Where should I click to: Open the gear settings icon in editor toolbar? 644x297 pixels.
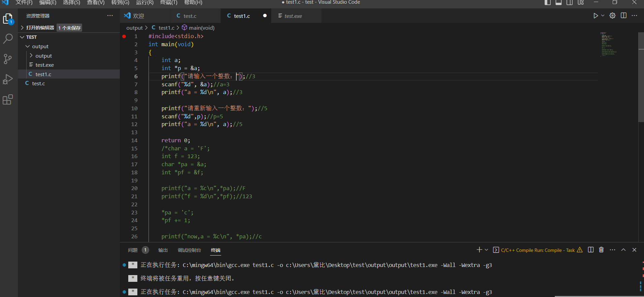613,16
